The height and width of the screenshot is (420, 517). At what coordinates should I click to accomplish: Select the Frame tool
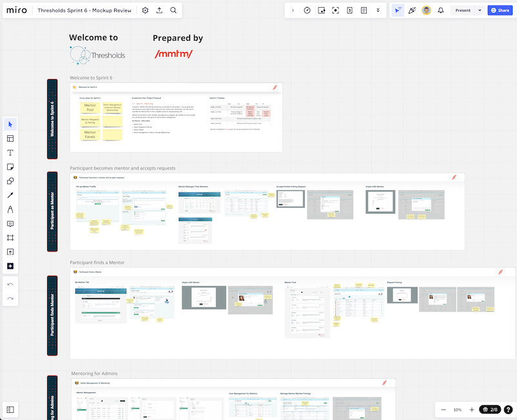(10, 238)
